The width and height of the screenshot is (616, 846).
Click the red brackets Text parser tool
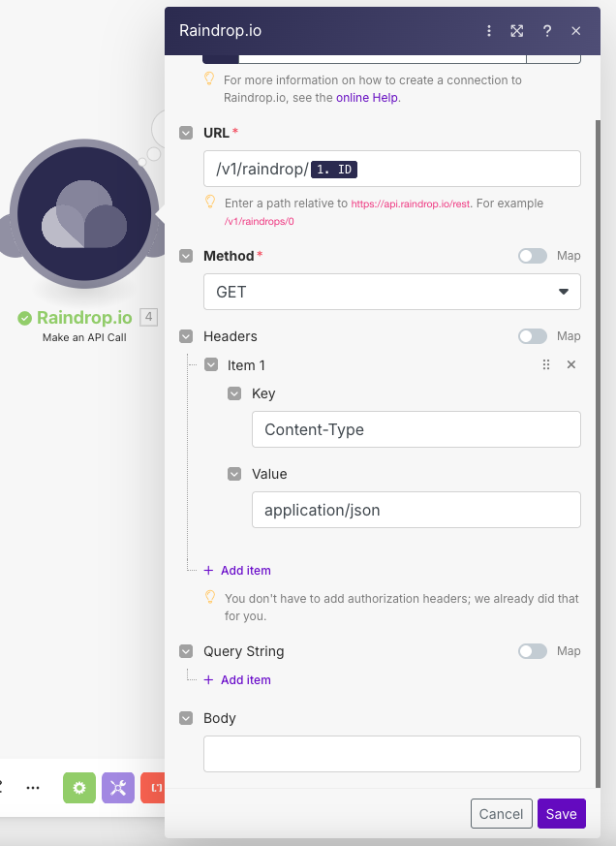coord(154,788)
